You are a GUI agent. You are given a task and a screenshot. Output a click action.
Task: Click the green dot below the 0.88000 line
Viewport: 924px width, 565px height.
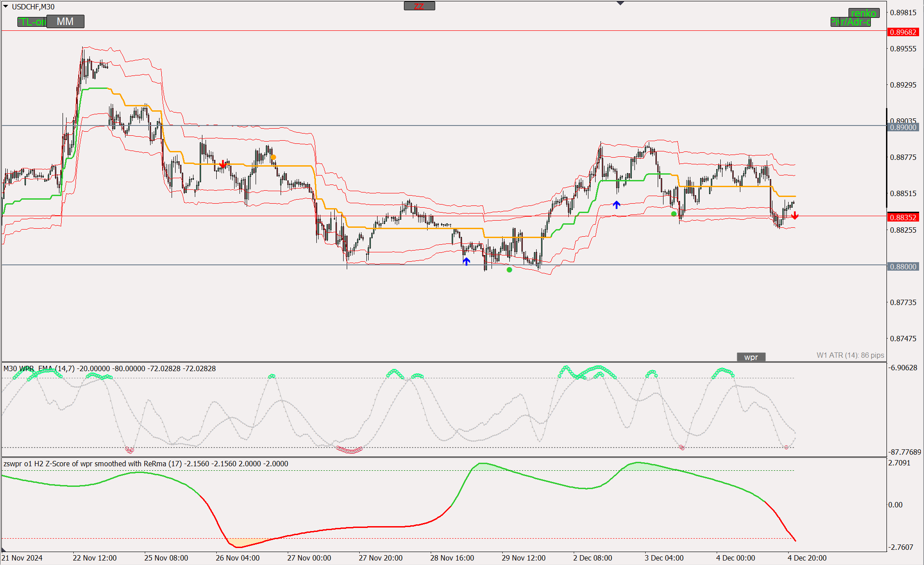(509, 270)
